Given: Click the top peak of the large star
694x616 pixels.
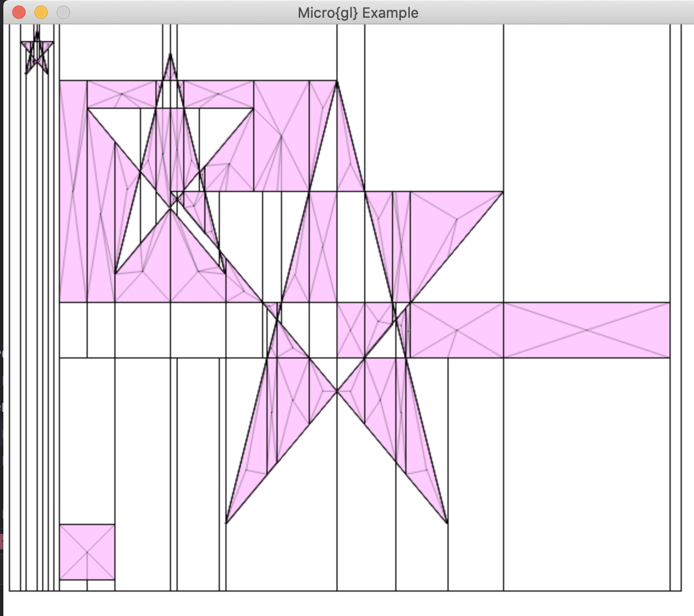Looking at the screenshot, I should [337, 83].
